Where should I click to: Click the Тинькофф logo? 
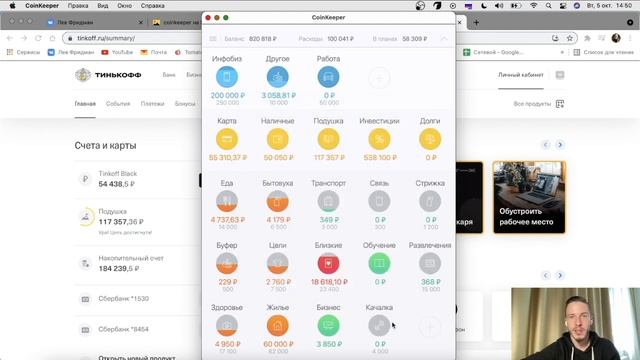coord(108,75)
